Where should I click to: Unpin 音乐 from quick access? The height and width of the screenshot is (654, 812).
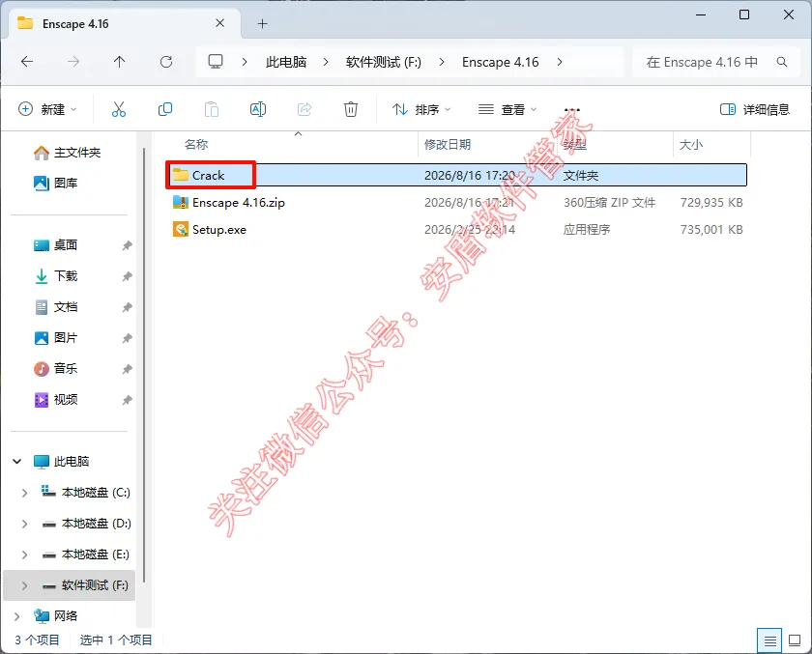pos(128,369)
